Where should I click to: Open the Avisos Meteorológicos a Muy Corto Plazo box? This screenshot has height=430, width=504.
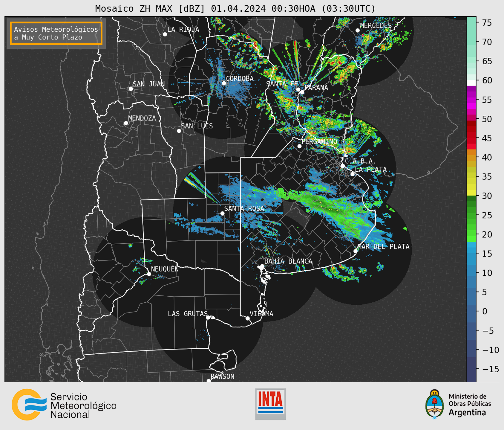click(56, 33)
